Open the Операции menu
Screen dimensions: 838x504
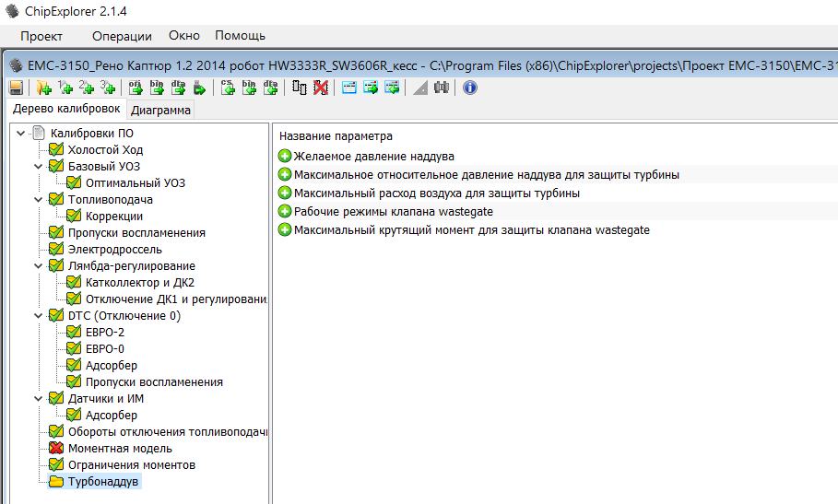tap(122, 36)
